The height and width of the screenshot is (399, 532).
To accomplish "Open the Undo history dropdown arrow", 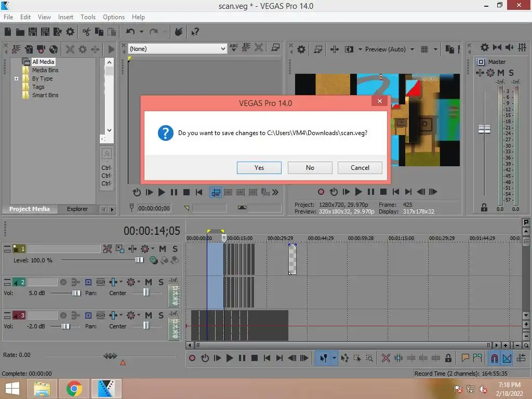I will 141,32.
